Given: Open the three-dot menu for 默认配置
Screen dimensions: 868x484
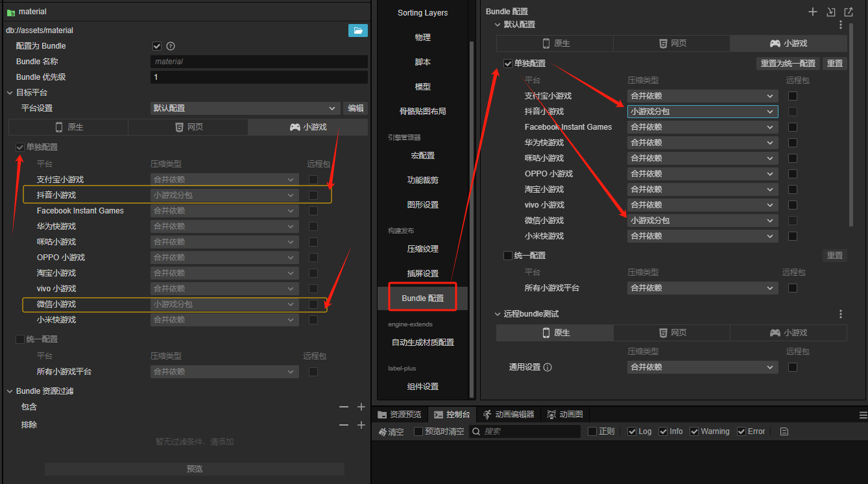Looking at the screenshot, I should pyautogui.click(x=841, y=25).
